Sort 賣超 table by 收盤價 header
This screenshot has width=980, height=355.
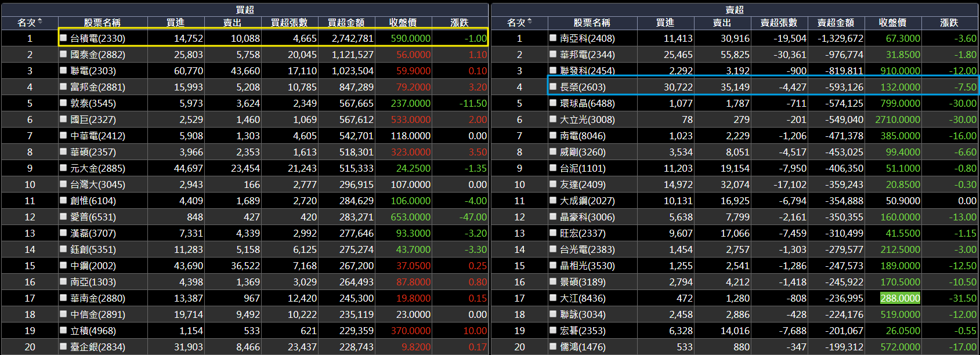[893, 23]
